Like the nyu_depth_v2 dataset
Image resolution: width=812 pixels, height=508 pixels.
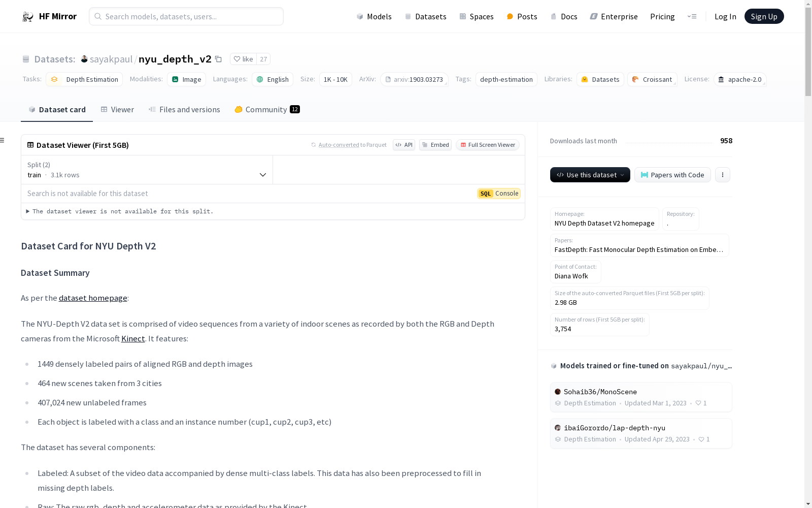click(x=244, y=59)
